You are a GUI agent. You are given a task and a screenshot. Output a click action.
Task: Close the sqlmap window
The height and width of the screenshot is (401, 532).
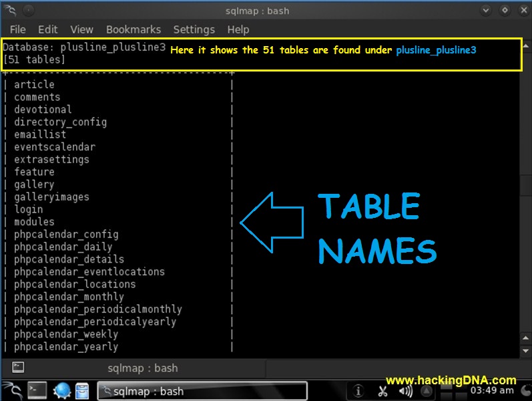[x=524, y=10]
